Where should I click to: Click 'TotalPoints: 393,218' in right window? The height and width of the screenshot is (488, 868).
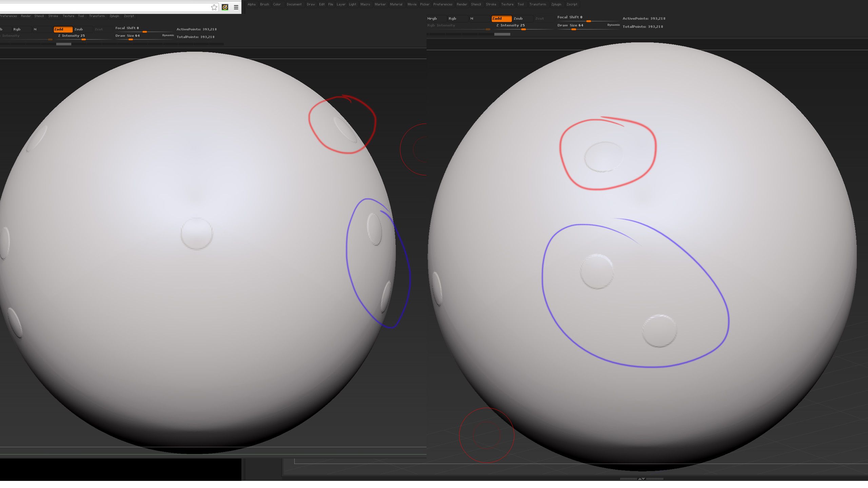tap(643, 26)
